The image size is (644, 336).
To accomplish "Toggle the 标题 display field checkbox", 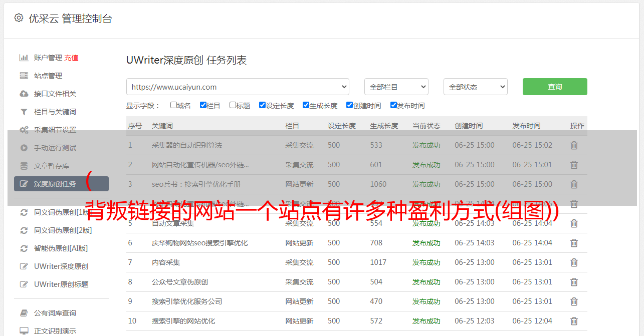I will [233, 105].
